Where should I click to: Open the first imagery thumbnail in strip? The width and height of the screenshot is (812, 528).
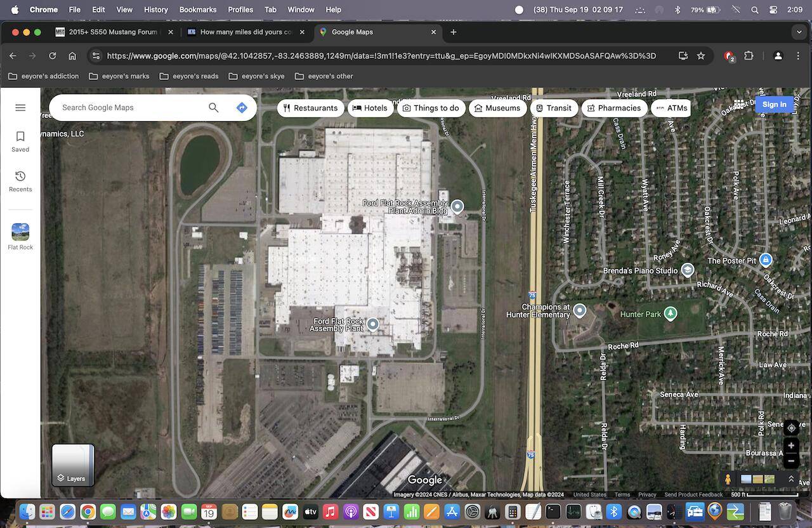pyautogui.click(x=746, y=479)
